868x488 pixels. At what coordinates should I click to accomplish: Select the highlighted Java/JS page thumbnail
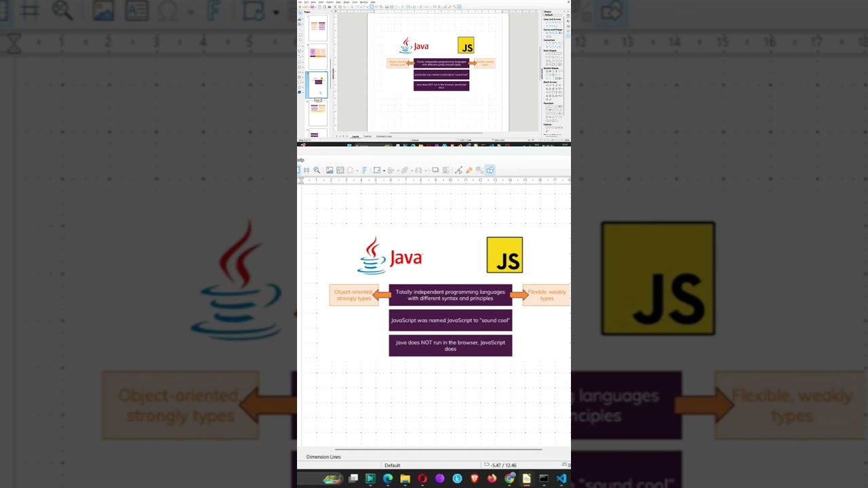click(x=318, y=84)
